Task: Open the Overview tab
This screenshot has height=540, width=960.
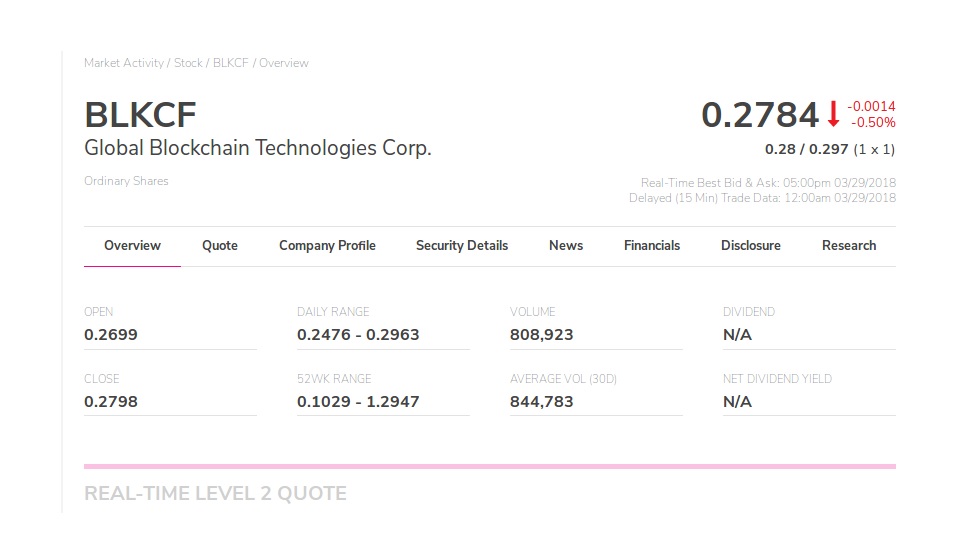Action: pyautogui.click(x=132, y=245)
